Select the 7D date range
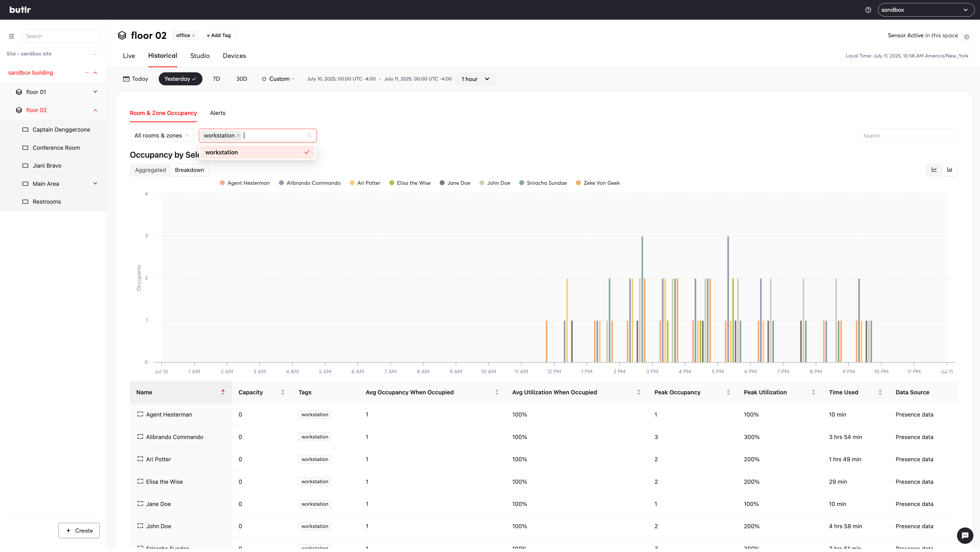Viewport: 980px width, 552px height. pyautogui.click(x=216, y=79)
